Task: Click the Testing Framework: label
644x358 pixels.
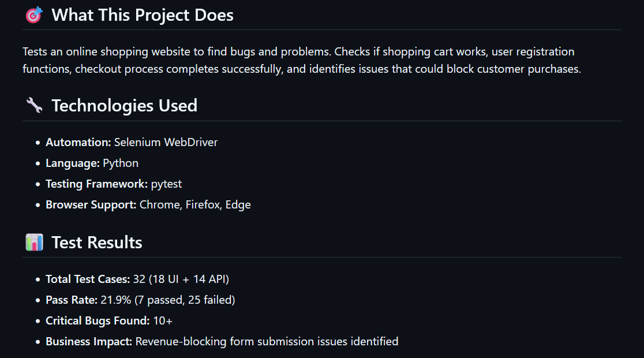Action: [96, 184]
